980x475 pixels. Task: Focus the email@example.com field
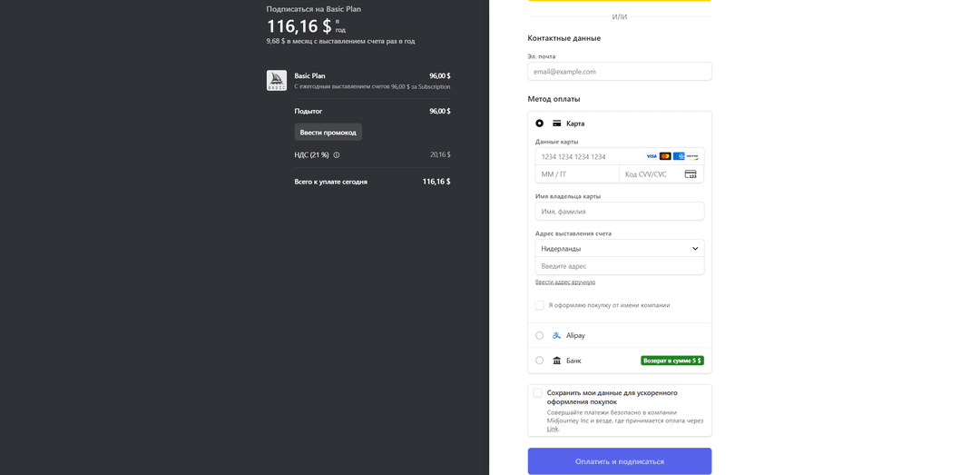620,72
